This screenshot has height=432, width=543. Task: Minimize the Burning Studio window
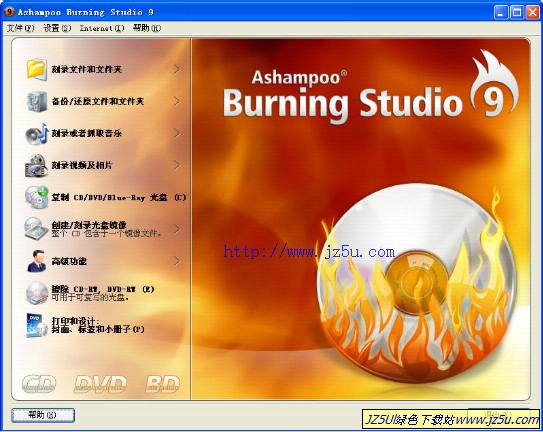tap(501, 12)
